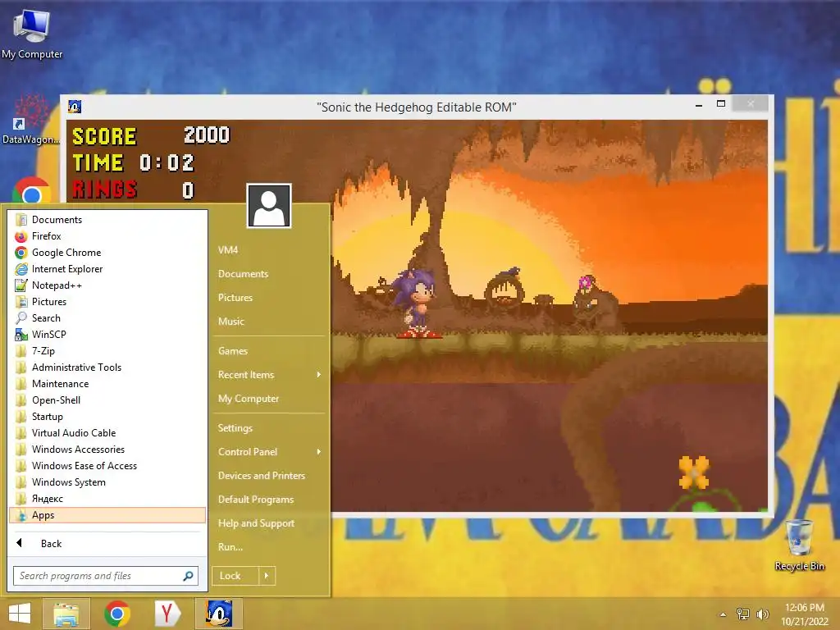Focus the Search programs and files box

coord(106,576)
